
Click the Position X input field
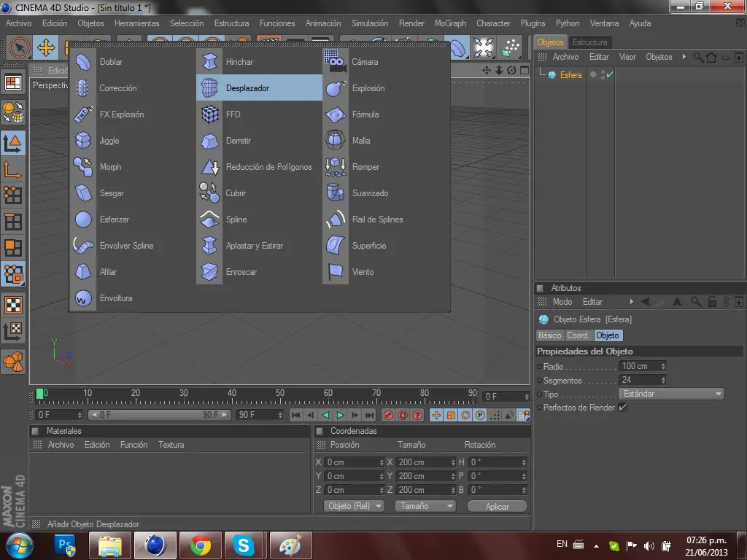pyautogui.click(x=355, y=462)
